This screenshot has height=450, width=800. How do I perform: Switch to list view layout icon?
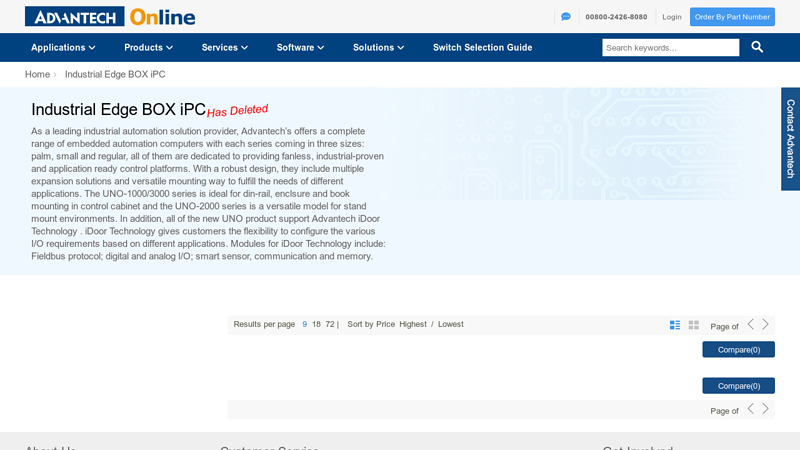click(x=675, y=325)
